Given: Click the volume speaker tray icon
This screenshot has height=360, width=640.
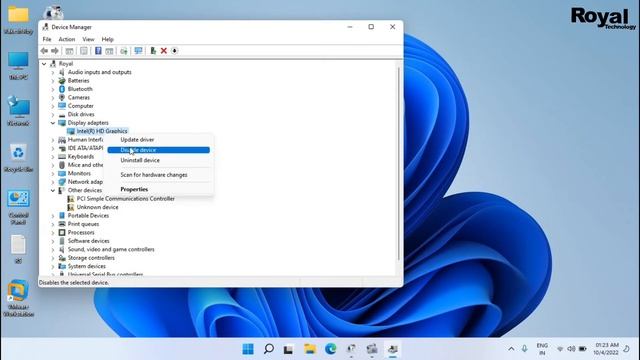Looking at the screenshot, I should pos(571,349).
